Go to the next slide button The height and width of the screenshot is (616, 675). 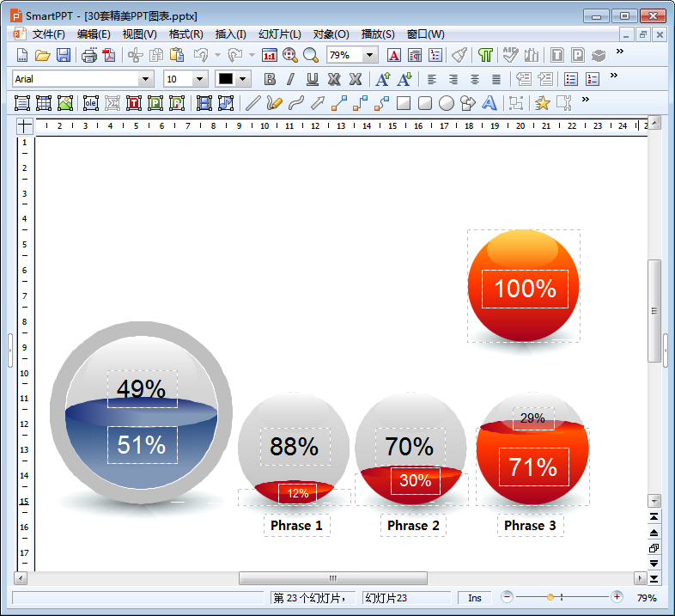click(x=654, y=564)
